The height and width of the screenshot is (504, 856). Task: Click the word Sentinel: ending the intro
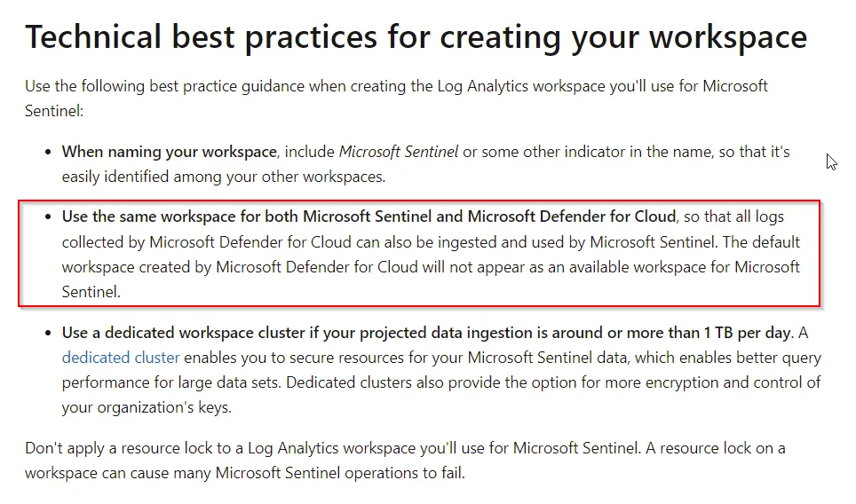pyautogui.click(x=54, y=111)
